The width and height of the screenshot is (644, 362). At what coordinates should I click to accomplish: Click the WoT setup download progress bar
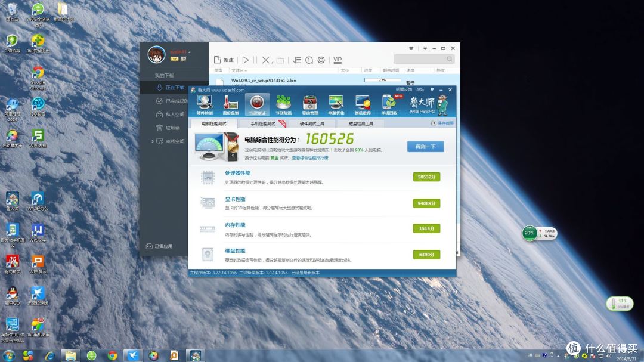[x=382, y=80]
